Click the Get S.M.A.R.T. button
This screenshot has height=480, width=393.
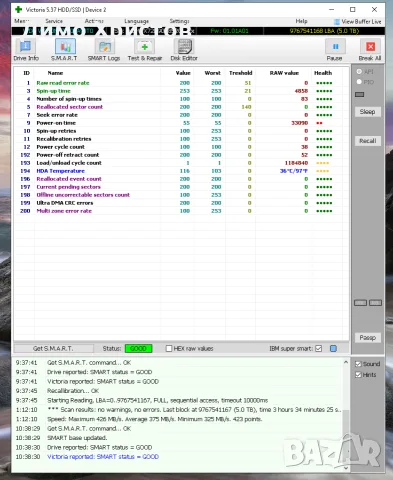pos(53,349)
